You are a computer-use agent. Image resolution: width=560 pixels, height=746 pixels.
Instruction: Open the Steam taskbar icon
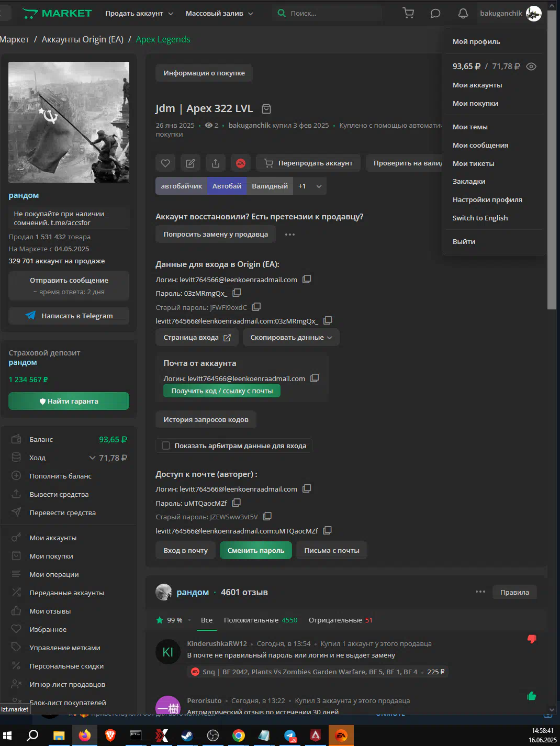pos(187,736)
